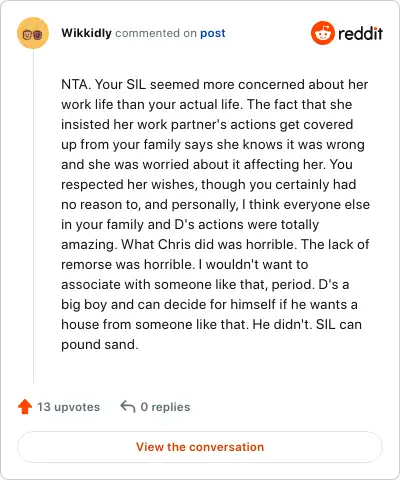Screen dimensions: 400x480
Task: Click the phrase "big boy and can decide"
Action: point(134,305)
